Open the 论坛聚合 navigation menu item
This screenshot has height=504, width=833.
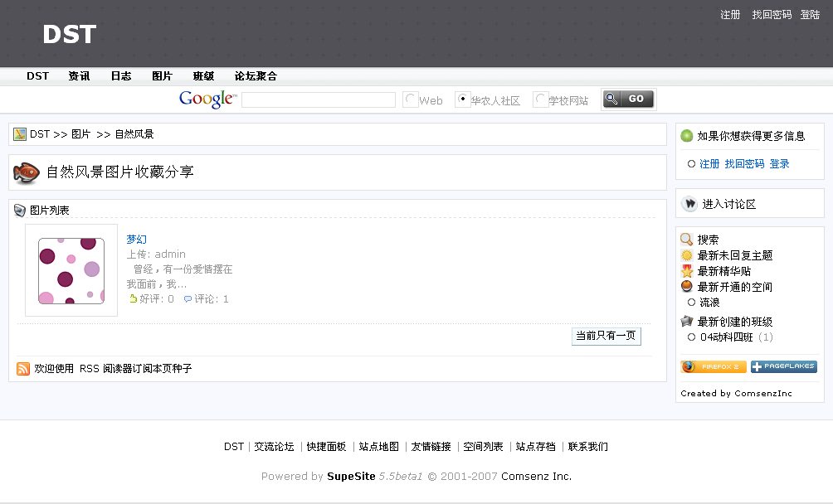pyautogui.click(x=256, y=76)
